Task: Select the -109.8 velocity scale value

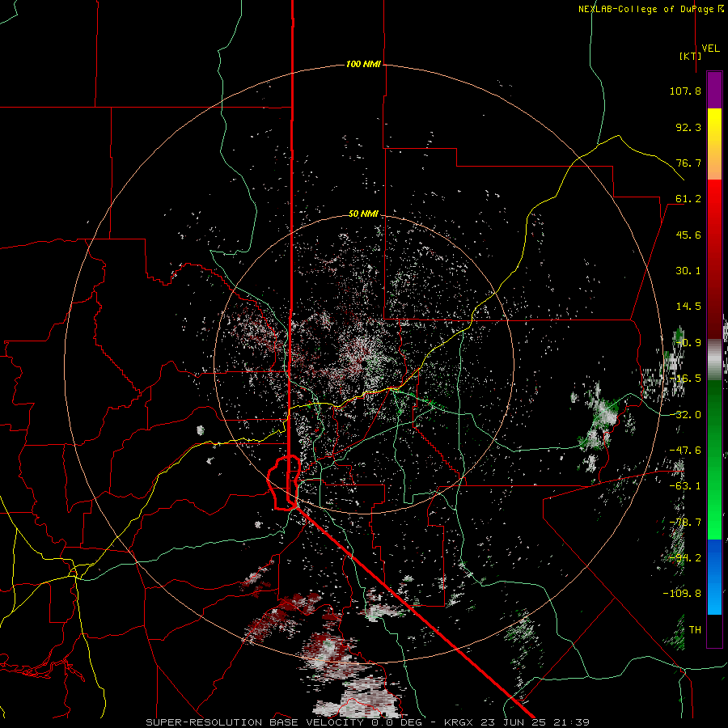Action: click(682, 594)
